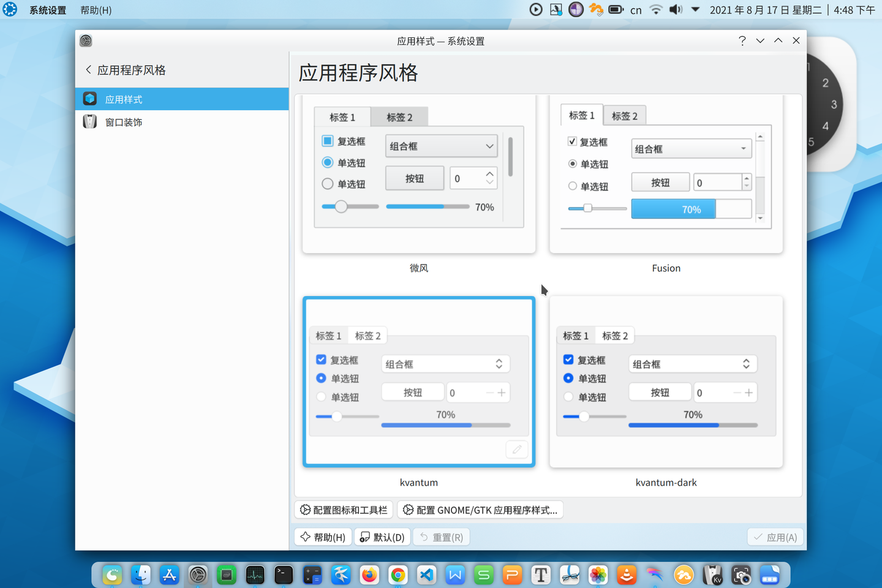
Task: Select unselected 单选钮 radio in Fusion preview
Action: coord(573,186)
